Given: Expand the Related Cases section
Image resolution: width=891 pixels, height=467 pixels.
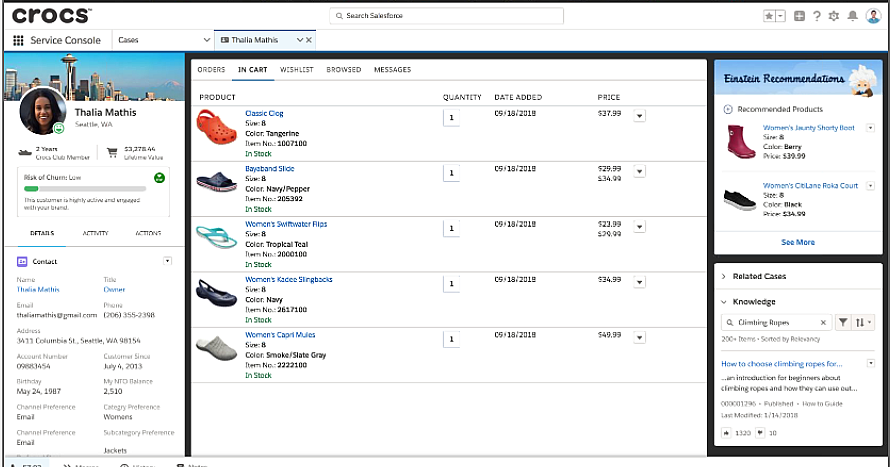Looking at the screenshot, I should [x=723, y=276].
